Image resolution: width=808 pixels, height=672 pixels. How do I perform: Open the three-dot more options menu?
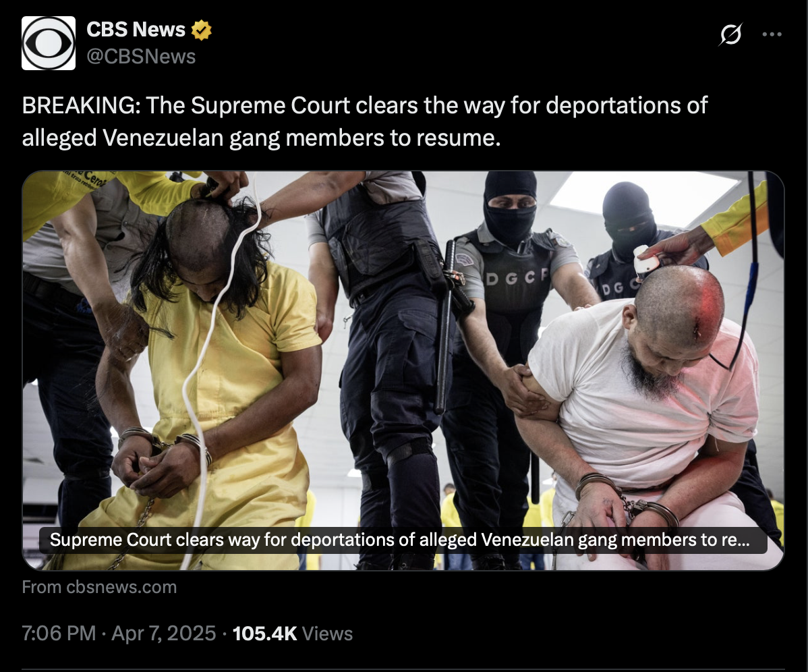[x=772, y=34]
